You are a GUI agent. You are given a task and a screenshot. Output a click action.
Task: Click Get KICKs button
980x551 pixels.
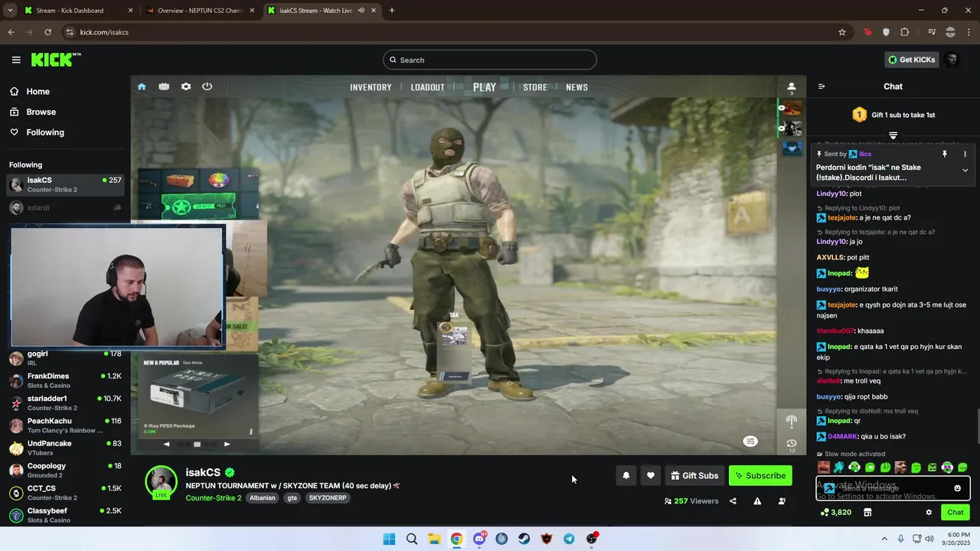pyautogui.click(x=911, y=60)
